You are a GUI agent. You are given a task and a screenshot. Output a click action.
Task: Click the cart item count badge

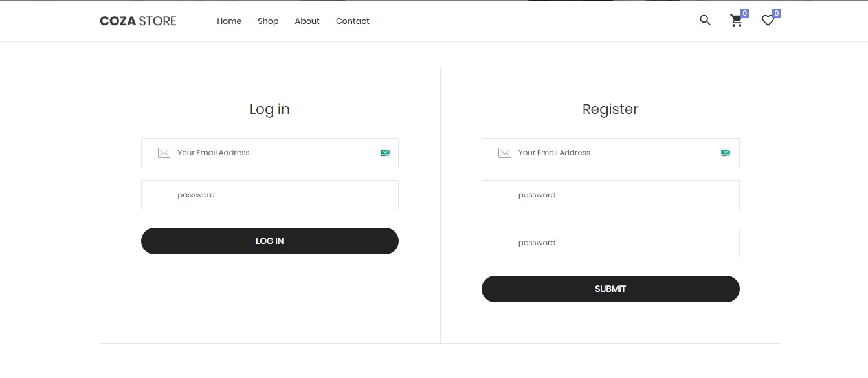click(745, 12)
